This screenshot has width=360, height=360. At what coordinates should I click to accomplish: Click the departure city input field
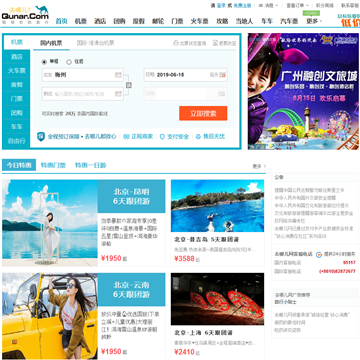coord(83,75)
